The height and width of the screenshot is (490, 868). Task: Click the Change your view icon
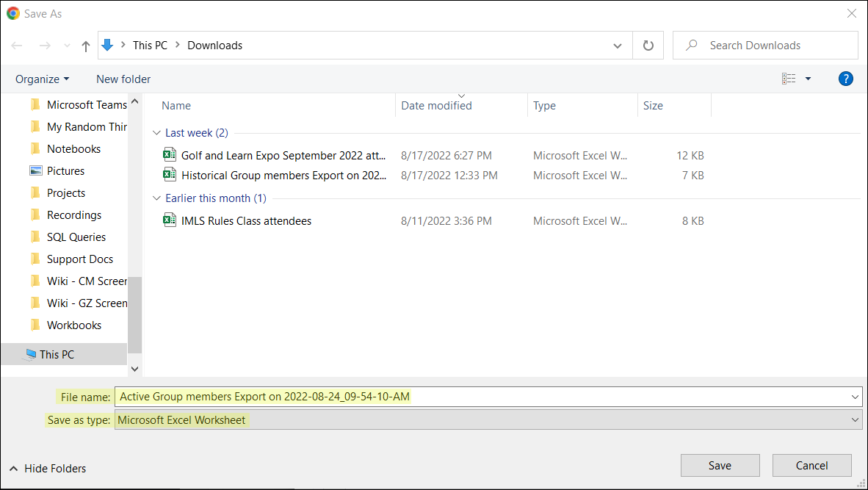tap(789, 79)
